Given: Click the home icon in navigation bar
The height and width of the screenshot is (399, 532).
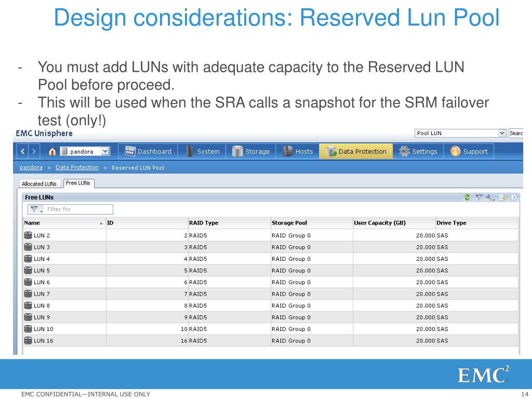Looking at the screenshot, I should click(x=52, y=152).
